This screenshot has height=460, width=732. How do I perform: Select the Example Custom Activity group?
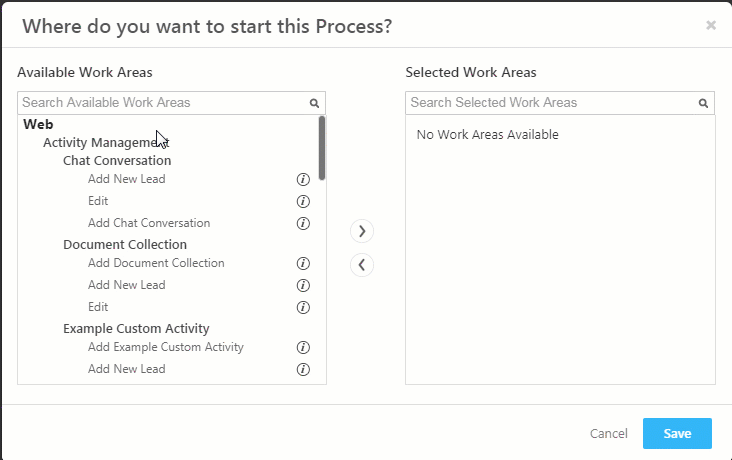click(136, 328)
